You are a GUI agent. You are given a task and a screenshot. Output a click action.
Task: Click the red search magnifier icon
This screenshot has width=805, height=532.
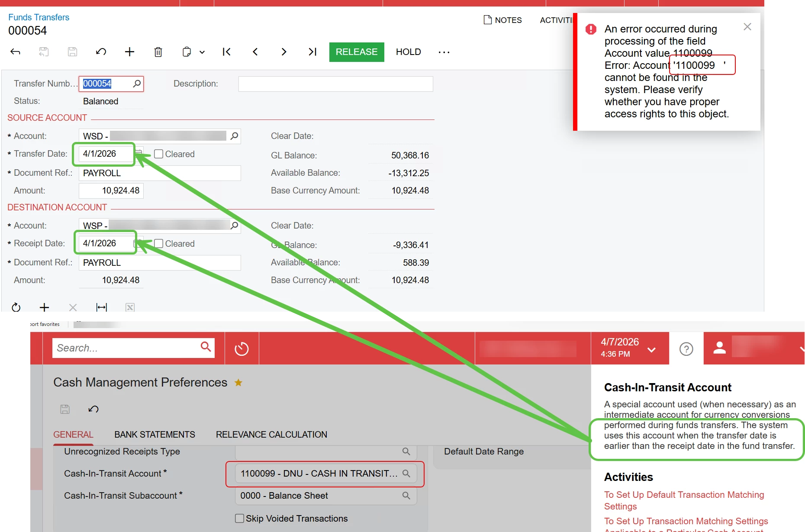point(206,347)
